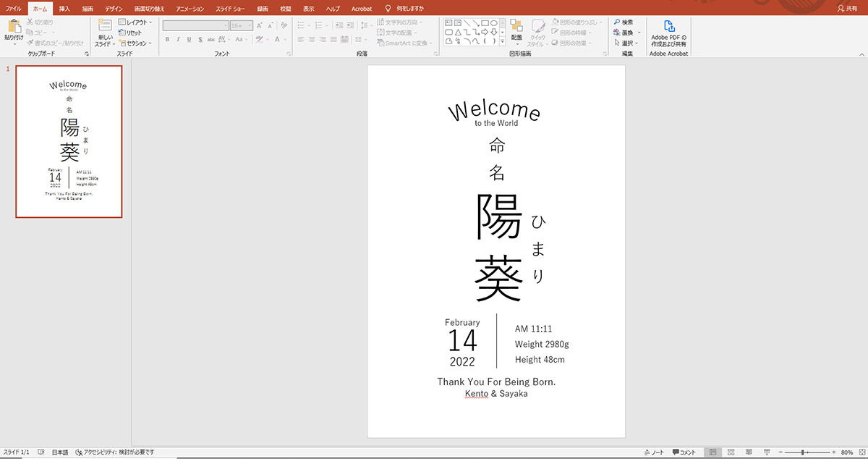Viewport: 868px width, 459px height.
Task: Switch to slide sorter view in status bar
Action: tap(731, 452)
